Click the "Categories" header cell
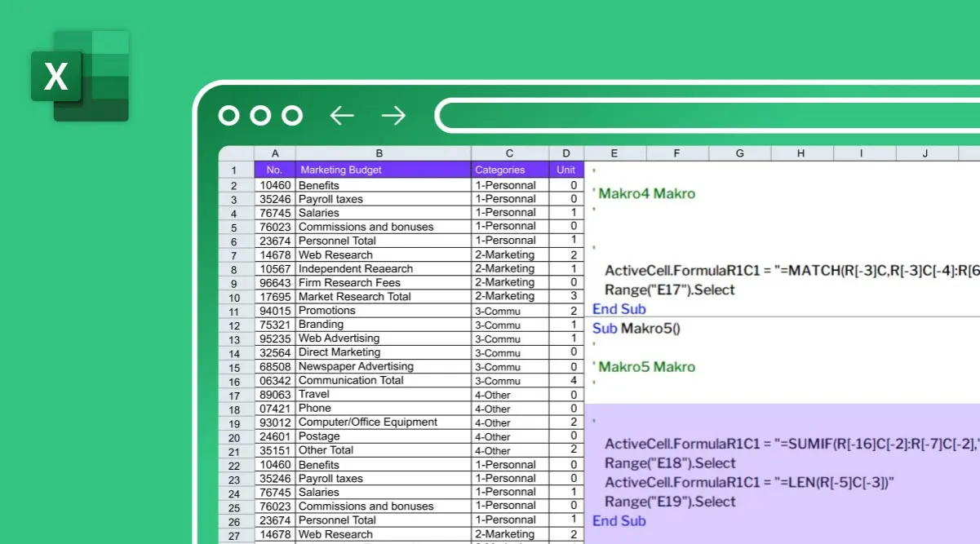Viewport: 980px width, 544px height. (510, 170)
